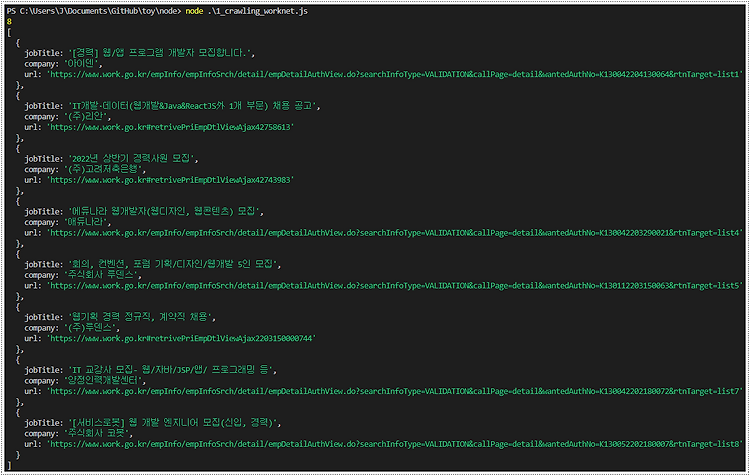Open the URL ending in 'rtnTarget=list7'
The height and width of the screenshot is (476, 750).
click(x=395, y=391)
